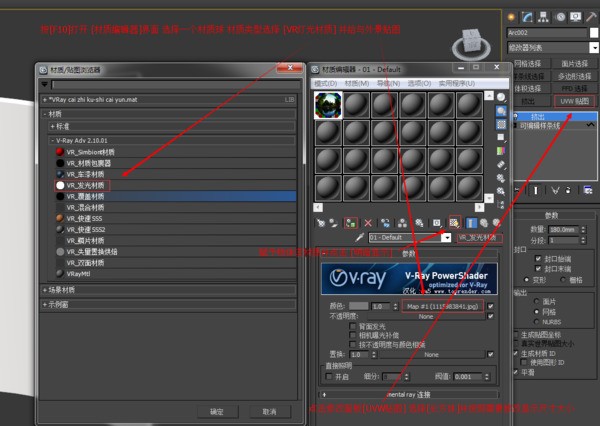Click the VR_Simbiont材质 red sphere icon
This screenshot has height=426, width=600.
[x=60, y=152]
